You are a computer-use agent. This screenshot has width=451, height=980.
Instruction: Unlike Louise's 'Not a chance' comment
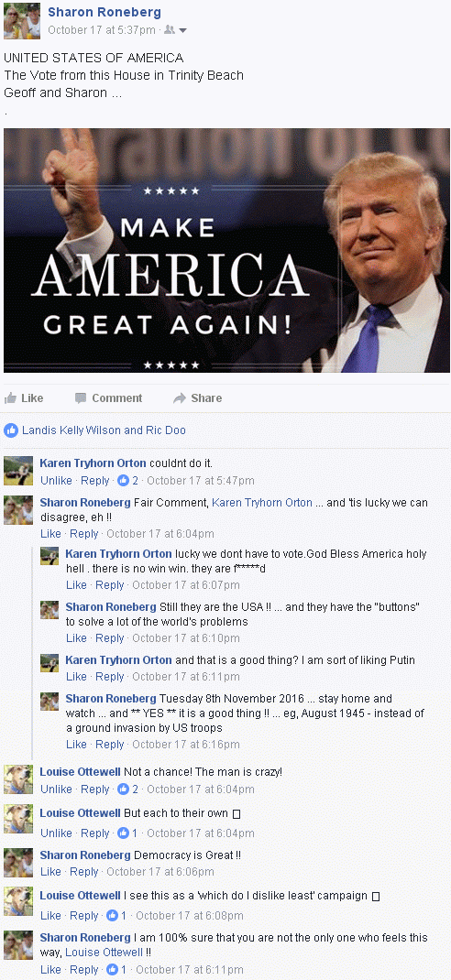click(x=56, y=789)
